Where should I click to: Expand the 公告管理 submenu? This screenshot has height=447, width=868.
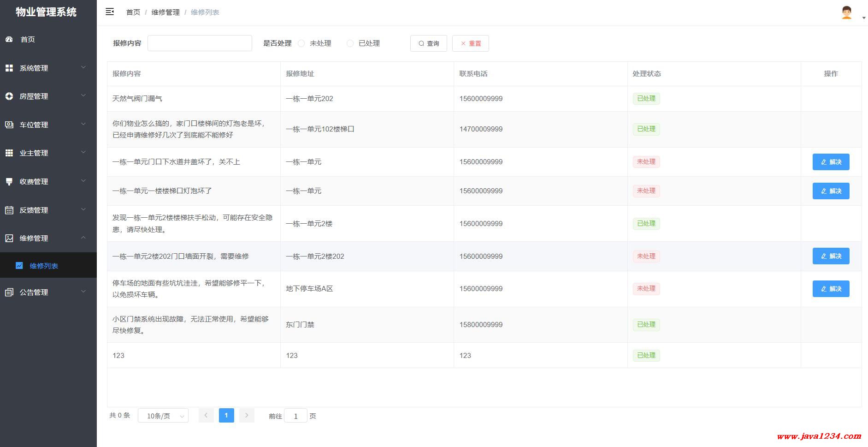click(x=48, y=292)
